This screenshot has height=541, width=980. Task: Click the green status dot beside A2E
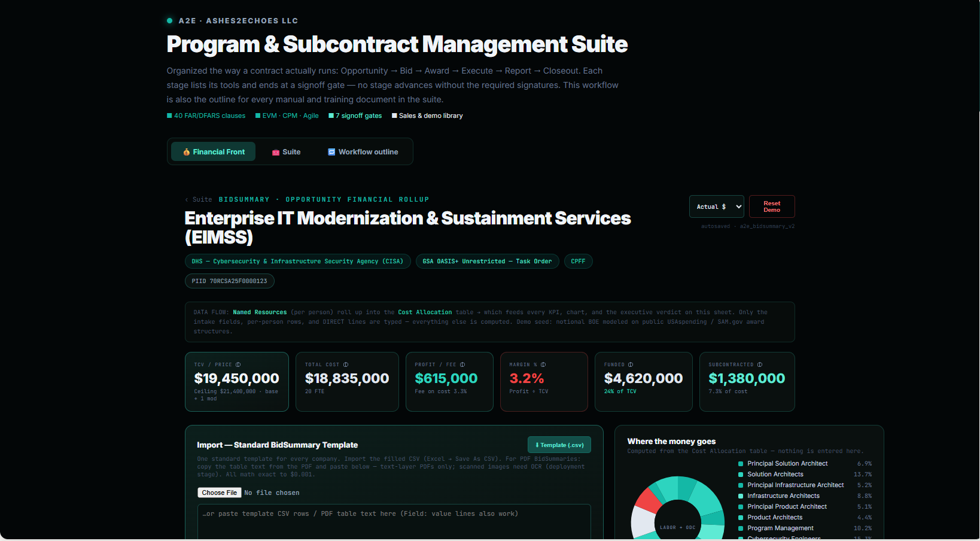coord(170,20)
